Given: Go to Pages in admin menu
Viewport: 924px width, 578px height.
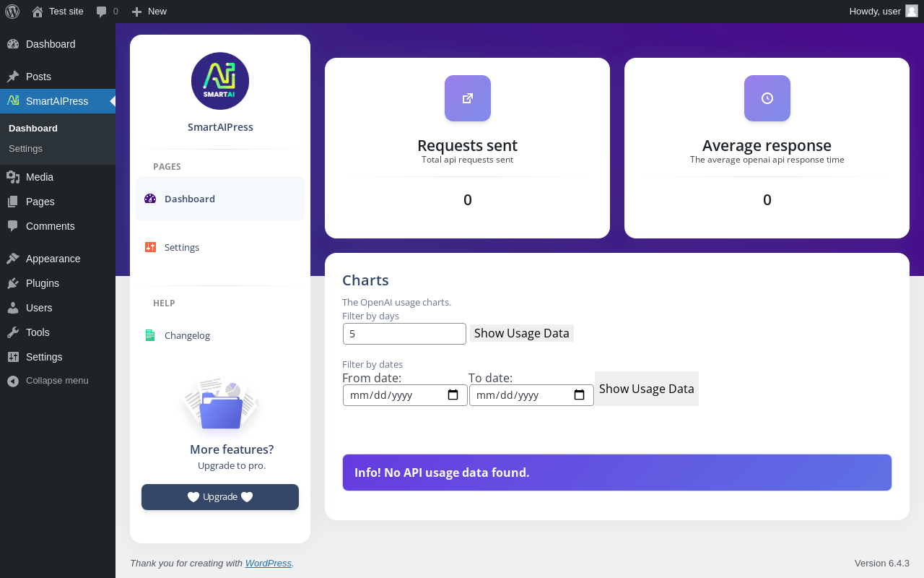Looking at the screenshot, I should coord(58,202).
